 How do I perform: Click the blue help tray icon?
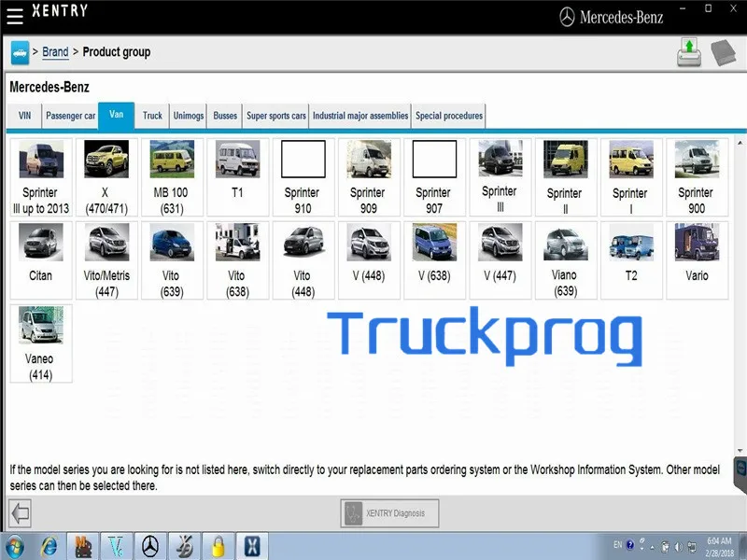pyautogui.click(x=629, y=545)
